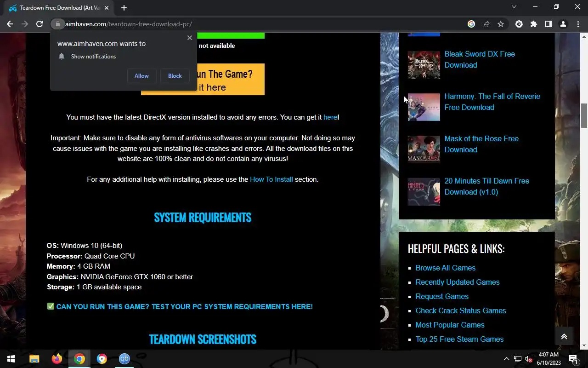
Task: Click 'Can you run this game' test link
Action: pyautogui.click(x=184, y=307)
